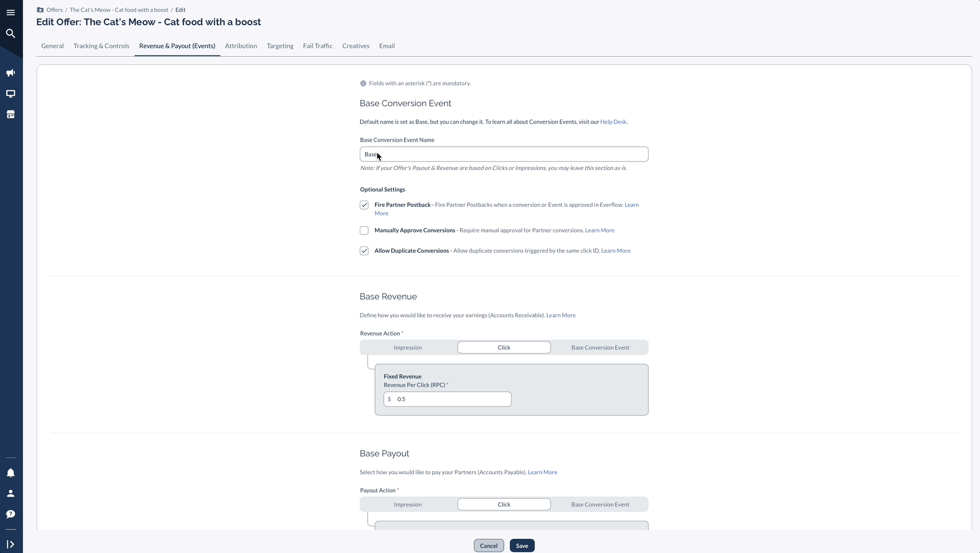
Task: Select Impression as Payout Action
Action: coord(408,504)
